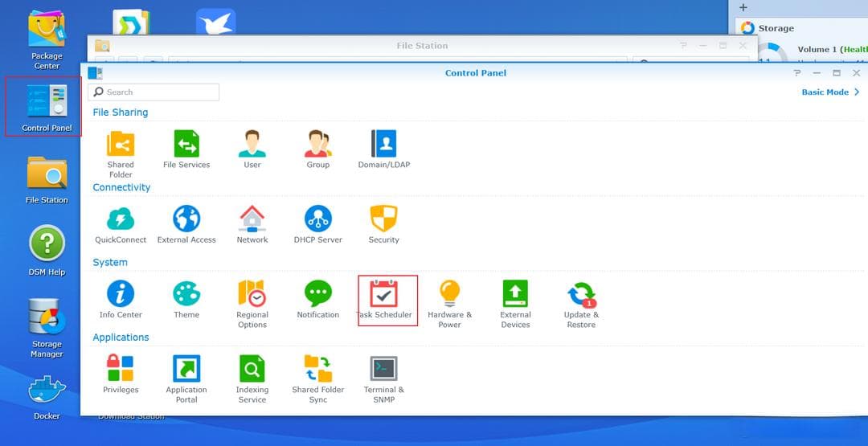The height and width of the screenshot is (446, 868).
Task: Click the Control Panel help question mark
Action: tap(796, 73)
